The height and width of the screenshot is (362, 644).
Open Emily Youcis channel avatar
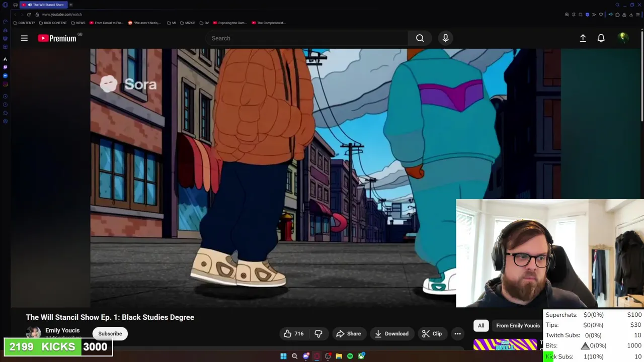click(x=33, y=333)
